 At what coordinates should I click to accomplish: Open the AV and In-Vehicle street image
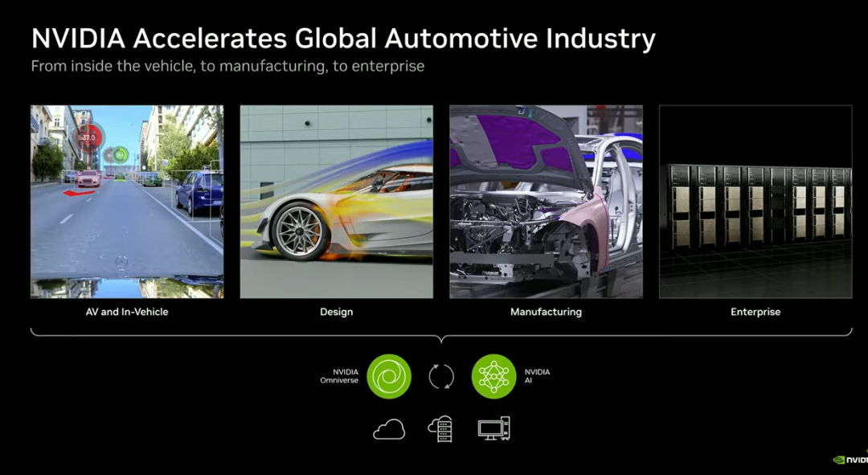(x=127, y=202)
